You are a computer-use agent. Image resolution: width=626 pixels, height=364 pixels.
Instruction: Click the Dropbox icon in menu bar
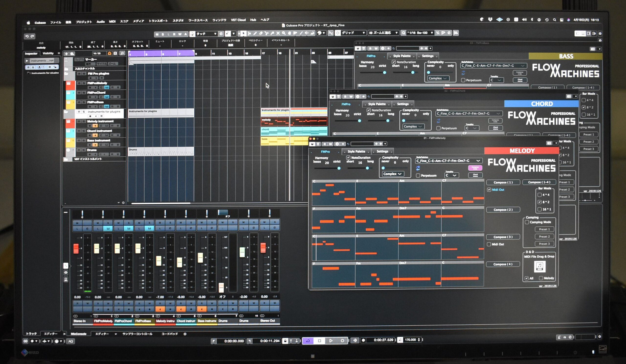[490, 19]
